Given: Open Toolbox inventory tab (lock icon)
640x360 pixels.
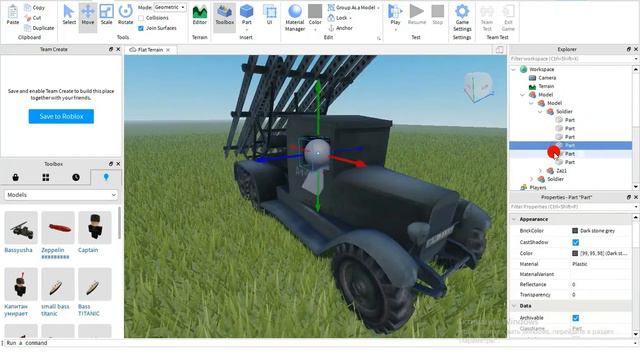Looking at the screenshot, I should [x=16, y=177].
